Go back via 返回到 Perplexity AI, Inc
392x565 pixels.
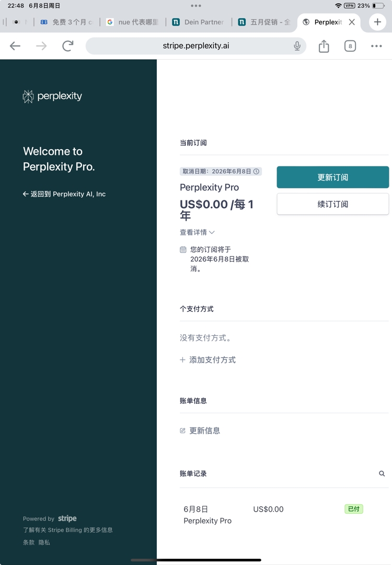click(x=64, y=194)
